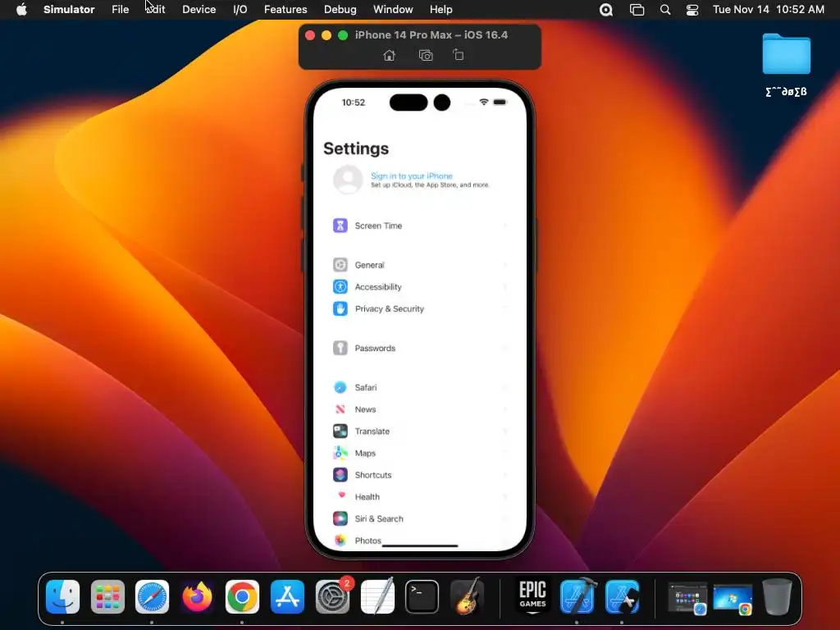Screen dimensions: 840x630
Task: Tap the Siri & Search icon
Action: click(340, 518)
